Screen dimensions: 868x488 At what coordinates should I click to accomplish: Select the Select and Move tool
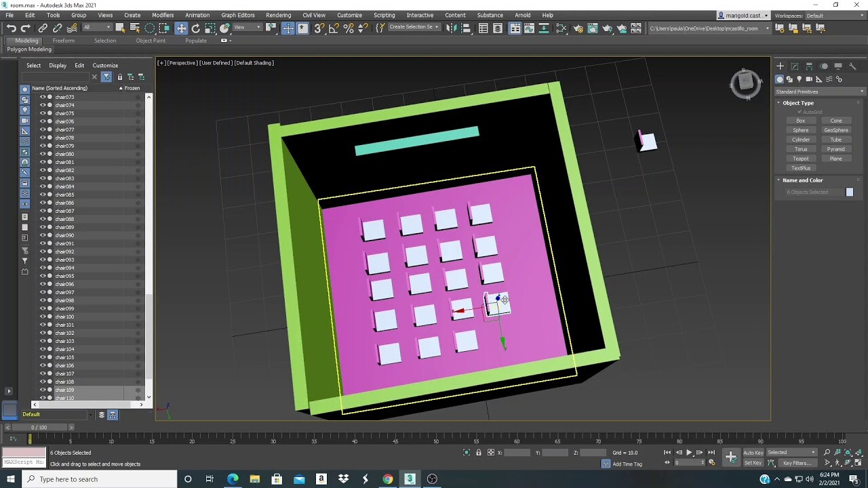[x=181, y=28]
